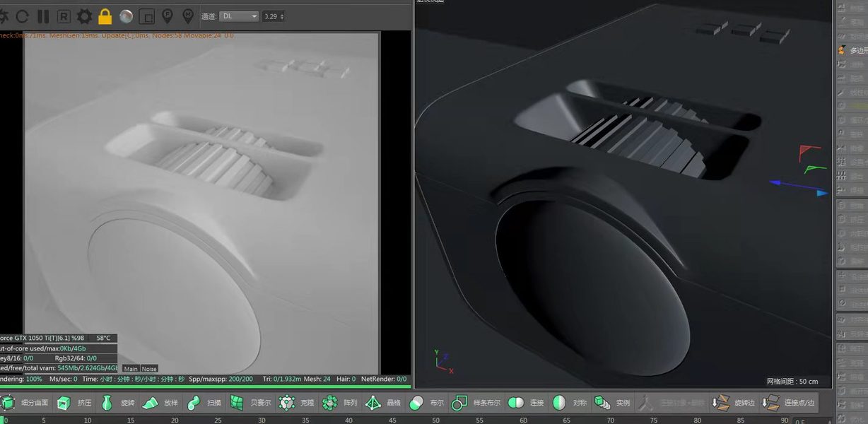
Task: Add a 连接 connect object
Action: [526, 403]
